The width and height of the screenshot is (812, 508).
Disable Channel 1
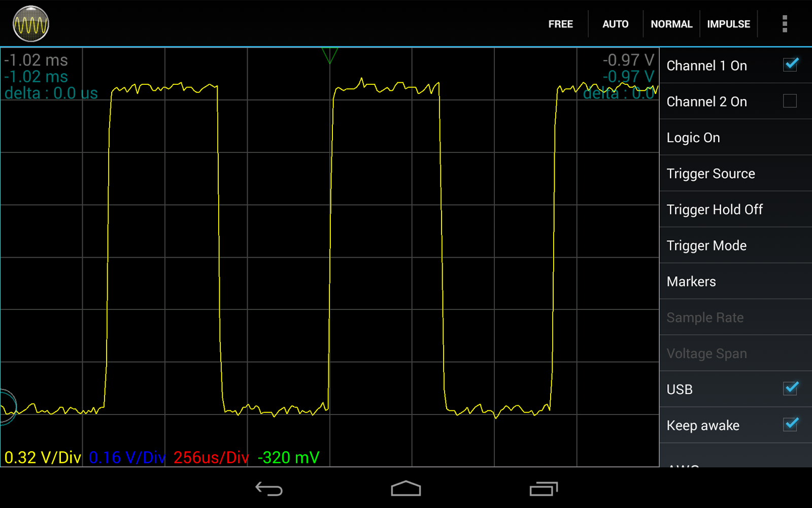790,65
